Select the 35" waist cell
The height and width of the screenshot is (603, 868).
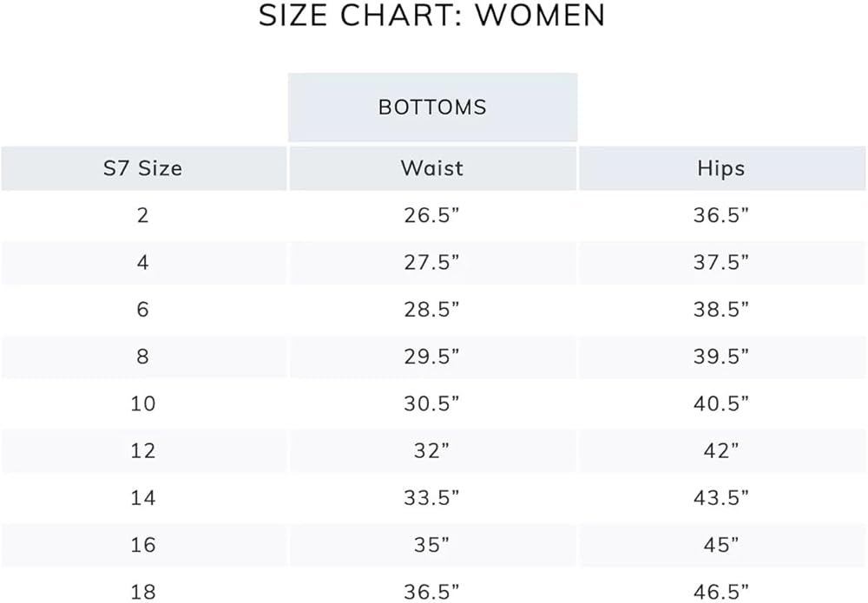[x=432, y=544]
